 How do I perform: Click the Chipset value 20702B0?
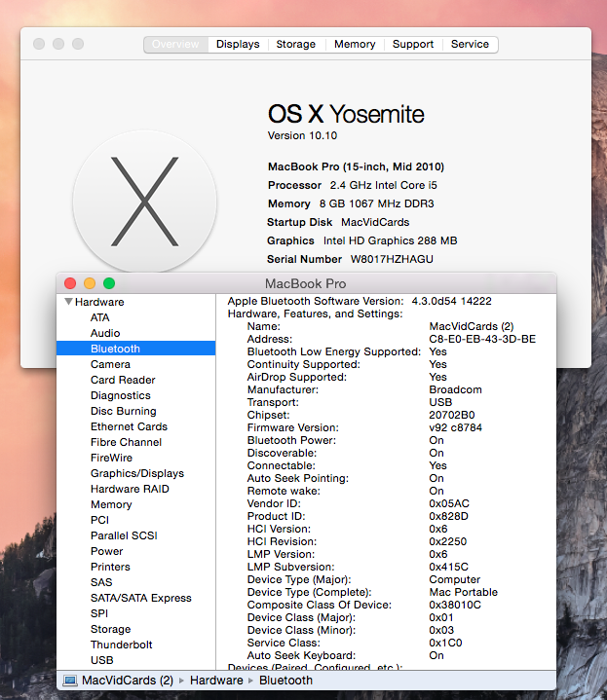point(452,415)
